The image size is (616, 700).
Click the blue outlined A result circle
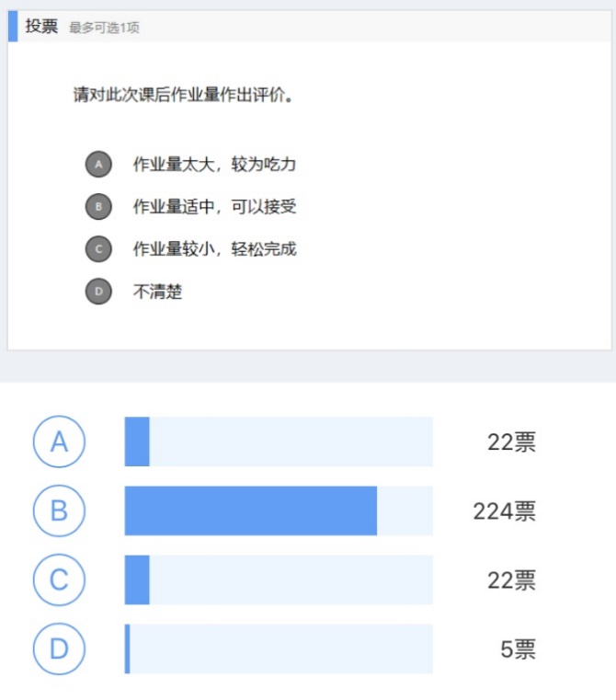(x=59, y=442)
